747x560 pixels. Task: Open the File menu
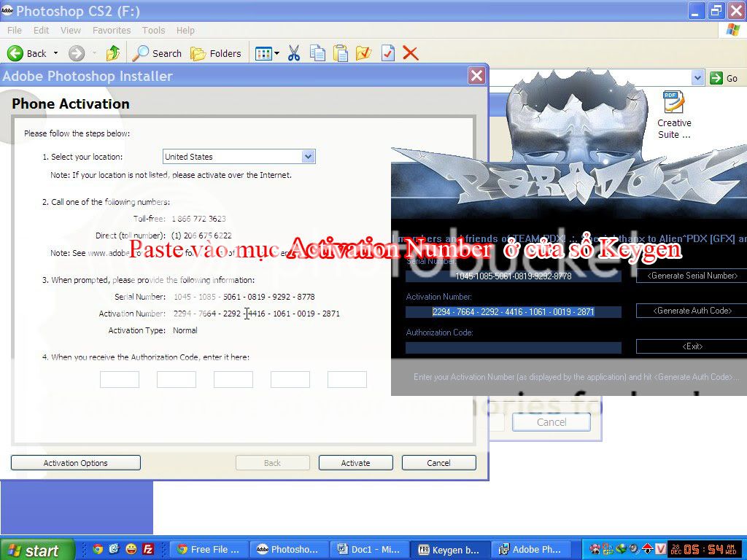tap(15, 30)
